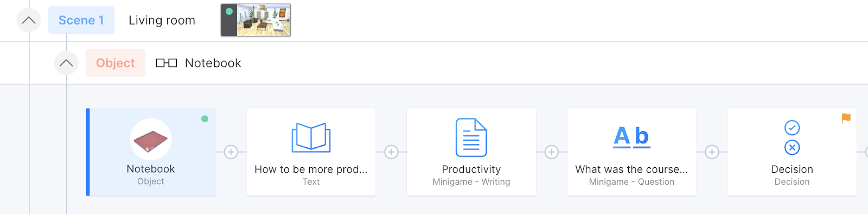
Task: Collapse the Notebook object section chevron
Action: pos(66,63)
